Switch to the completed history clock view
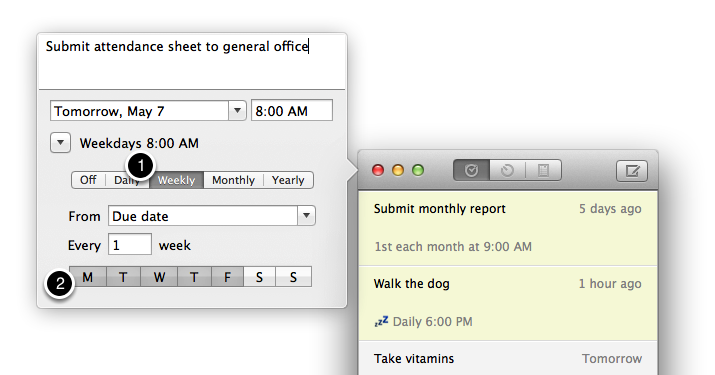The image size is (715, 375). [x=508, y=171]
